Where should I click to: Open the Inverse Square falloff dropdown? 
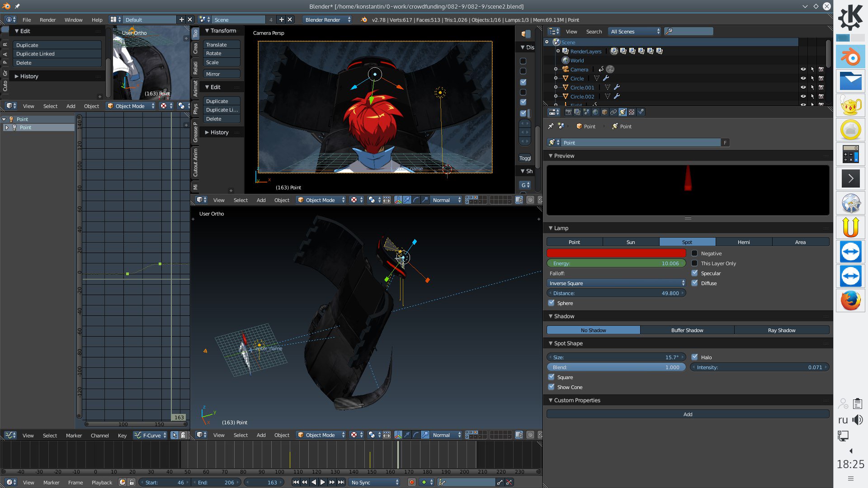pos(616,283)
